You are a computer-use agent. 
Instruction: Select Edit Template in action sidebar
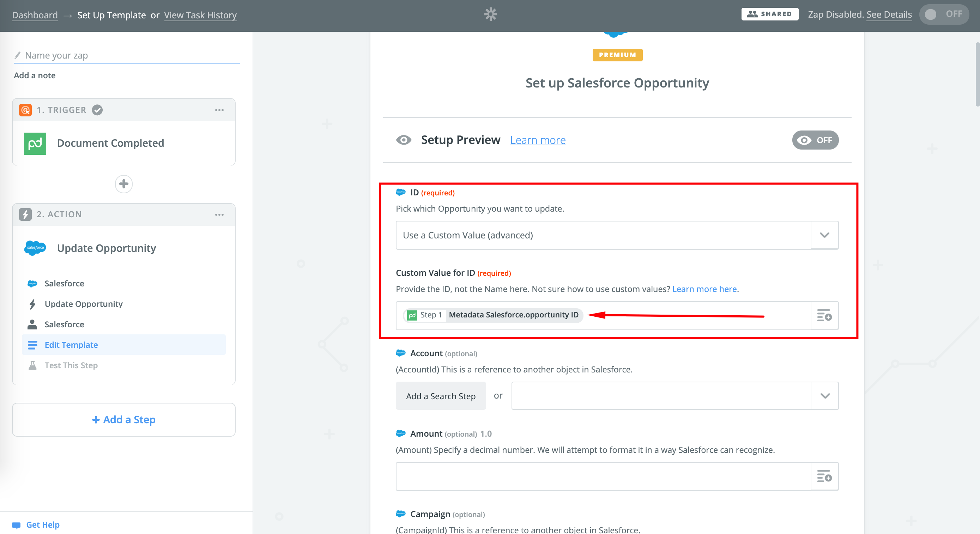click(71, 345)
